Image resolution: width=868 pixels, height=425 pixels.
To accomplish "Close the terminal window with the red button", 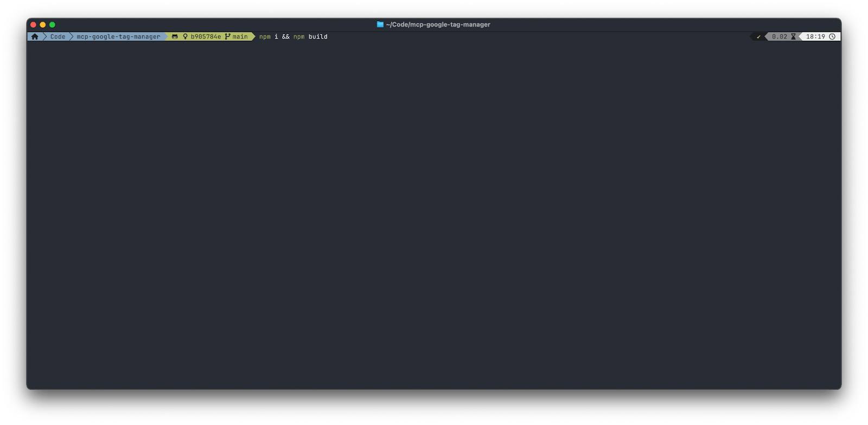I will [x=34, y=24].
